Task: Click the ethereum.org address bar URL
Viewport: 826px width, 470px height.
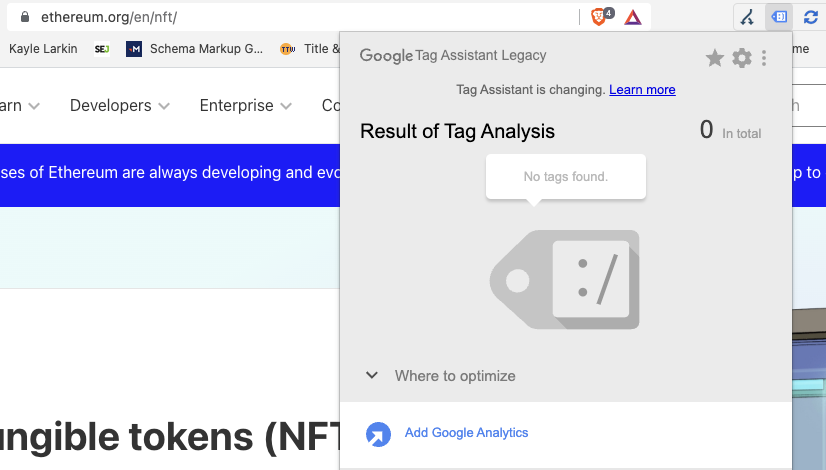Action: (x=110, y=17)
